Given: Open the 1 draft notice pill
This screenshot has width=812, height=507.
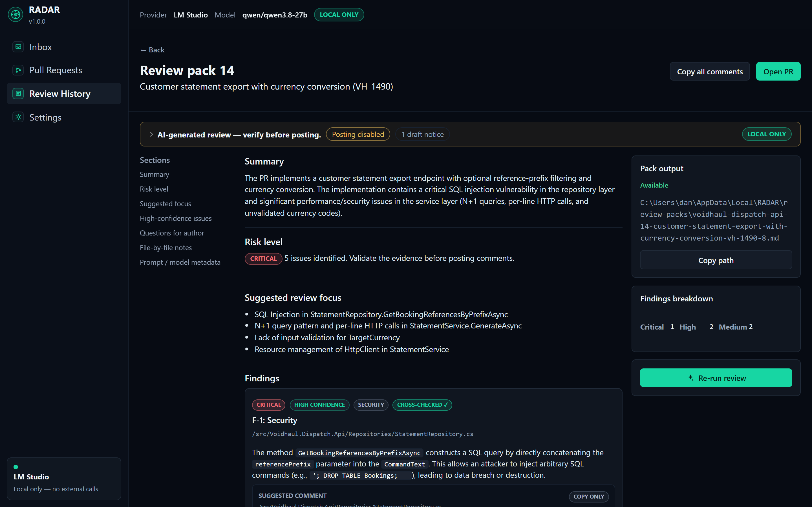Looking at the screenshot, I should [x=422, y=134].
